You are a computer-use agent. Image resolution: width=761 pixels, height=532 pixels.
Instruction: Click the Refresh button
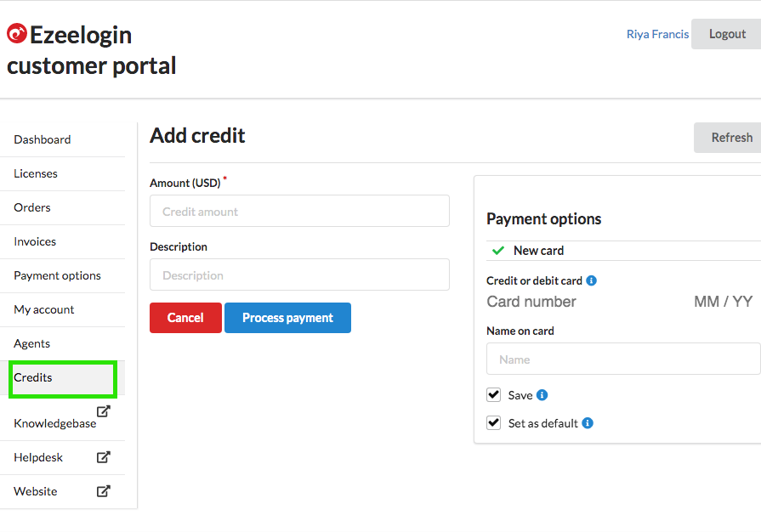point(728,138)
